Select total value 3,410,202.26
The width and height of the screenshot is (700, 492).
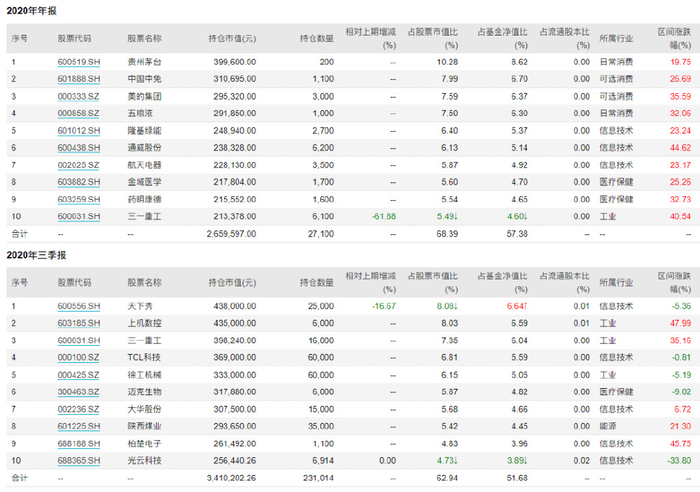(x=231, y=478)
